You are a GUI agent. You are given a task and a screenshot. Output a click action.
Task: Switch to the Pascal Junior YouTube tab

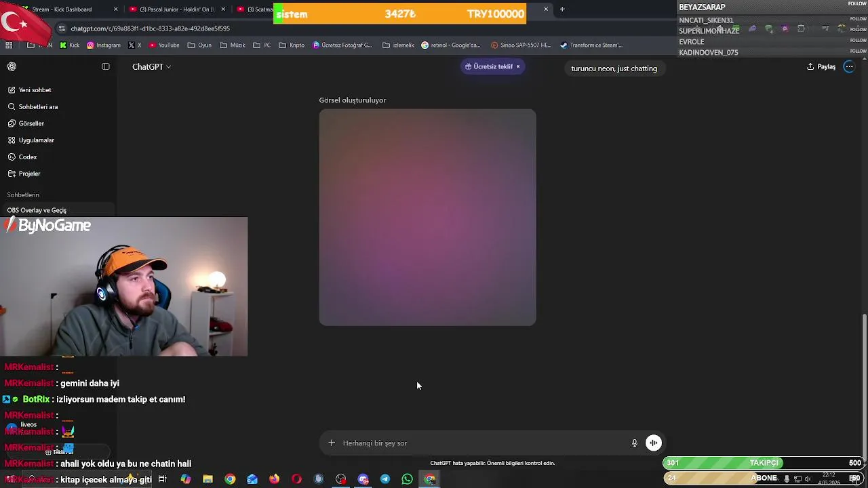point(176,9)
